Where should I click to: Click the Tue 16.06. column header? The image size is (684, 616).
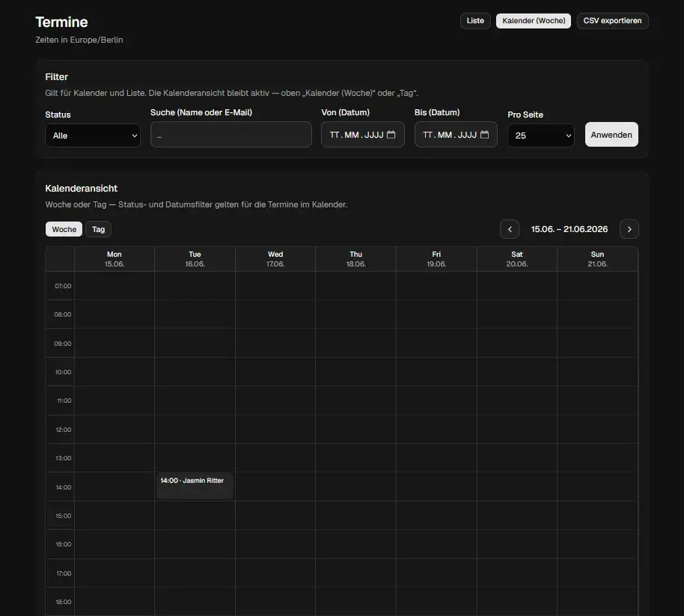click(195, 259)
